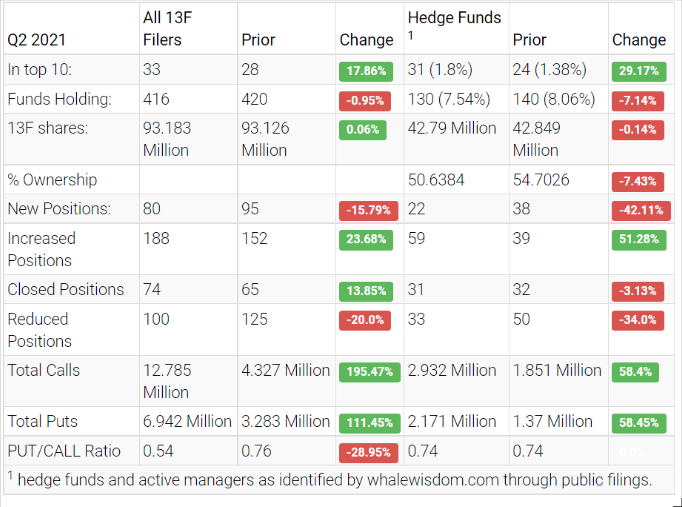
Task: Click the red -0.95% change badge
Action: [x=367, y=101]
